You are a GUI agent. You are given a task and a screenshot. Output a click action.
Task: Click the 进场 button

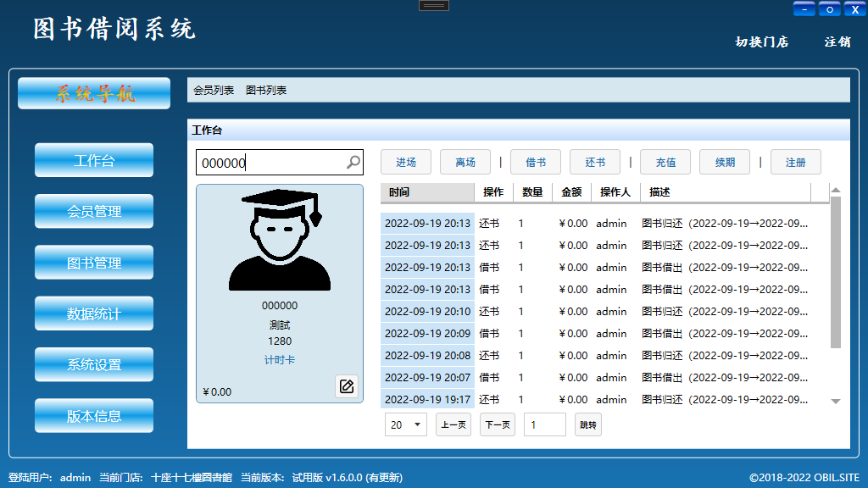coord(406,163)
